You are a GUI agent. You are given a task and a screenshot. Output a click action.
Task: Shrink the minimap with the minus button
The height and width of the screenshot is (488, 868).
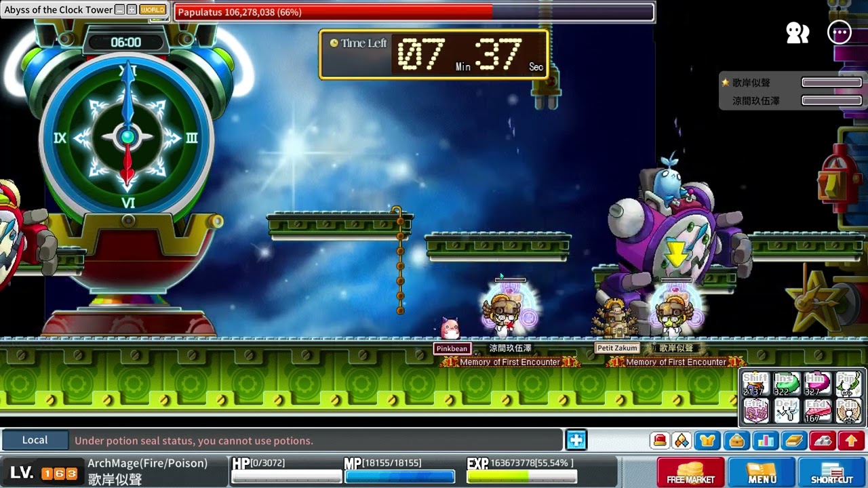coord(120,9)
